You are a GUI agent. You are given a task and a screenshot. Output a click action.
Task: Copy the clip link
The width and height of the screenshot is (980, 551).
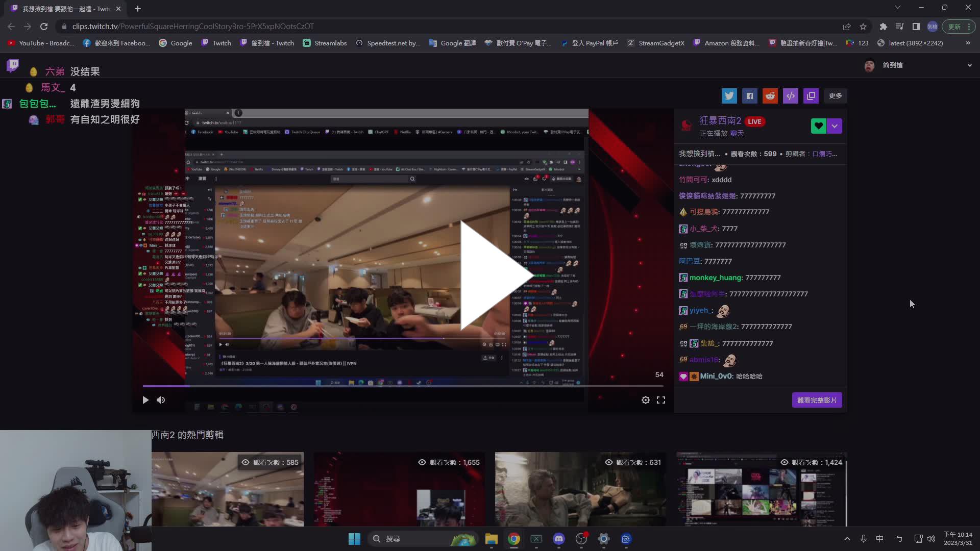pos(811,95)
